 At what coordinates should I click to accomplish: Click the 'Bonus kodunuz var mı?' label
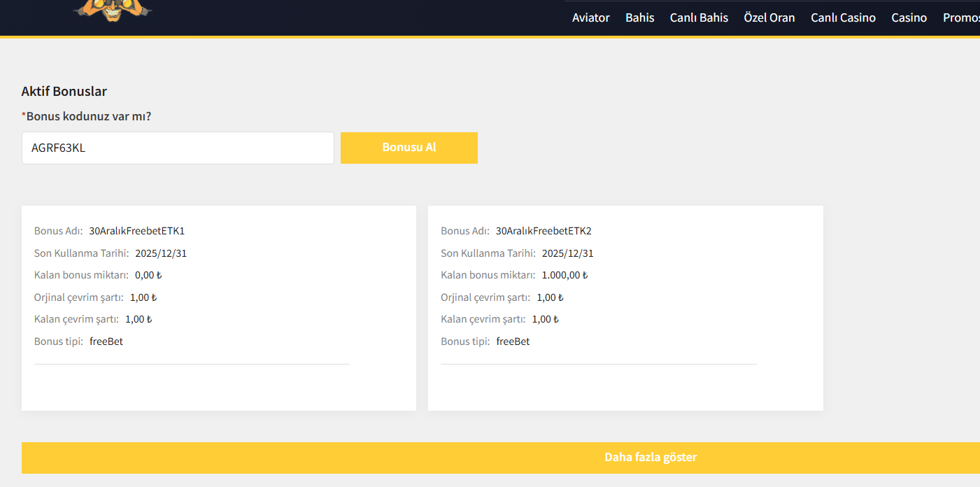(x=87, y=116)
